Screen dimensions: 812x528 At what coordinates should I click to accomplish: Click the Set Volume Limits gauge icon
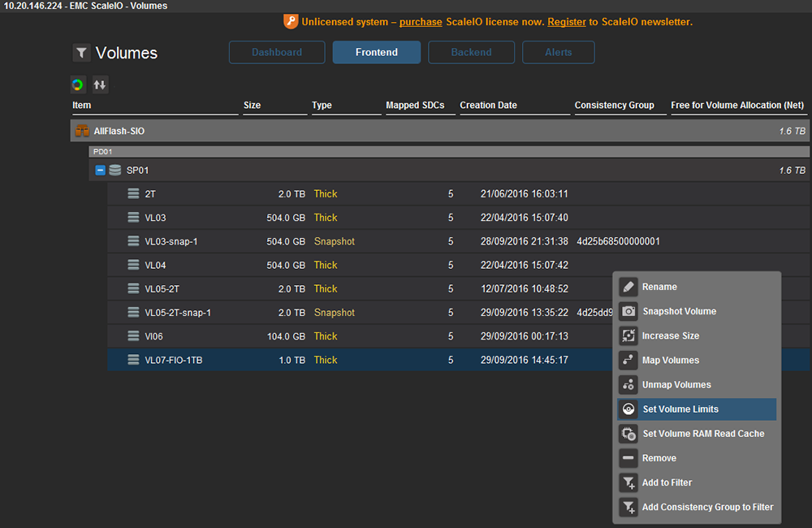(x=628, y=409)
